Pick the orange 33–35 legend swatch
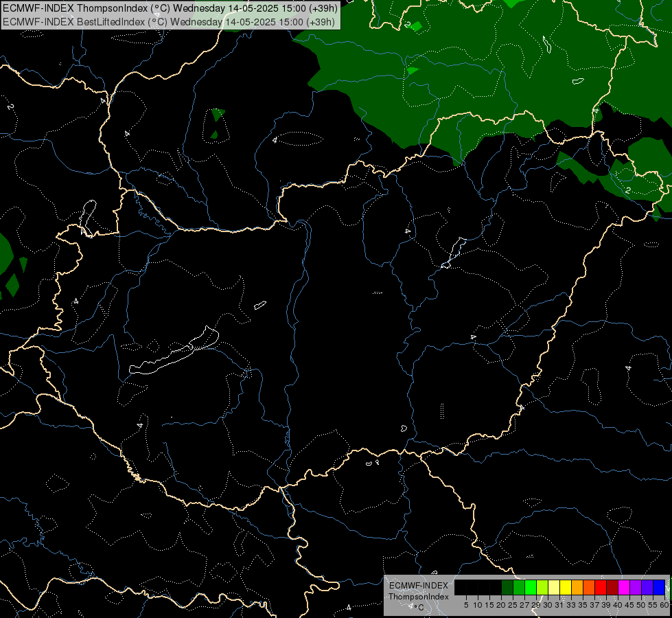 coord(577,587)
